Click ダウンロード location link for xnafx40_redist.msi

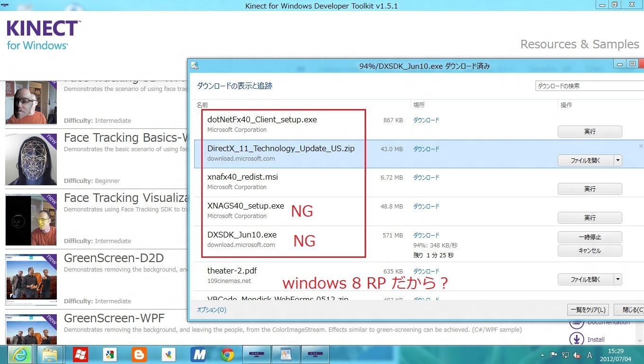426,177
